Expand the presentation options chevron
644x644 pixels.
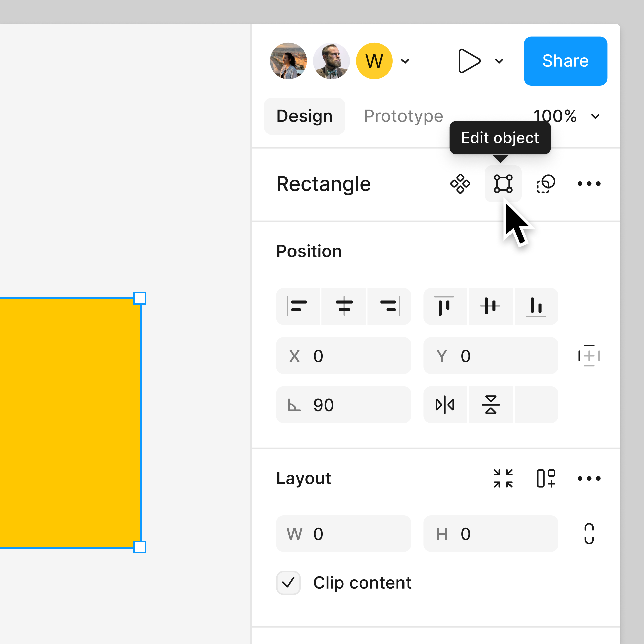499,61
